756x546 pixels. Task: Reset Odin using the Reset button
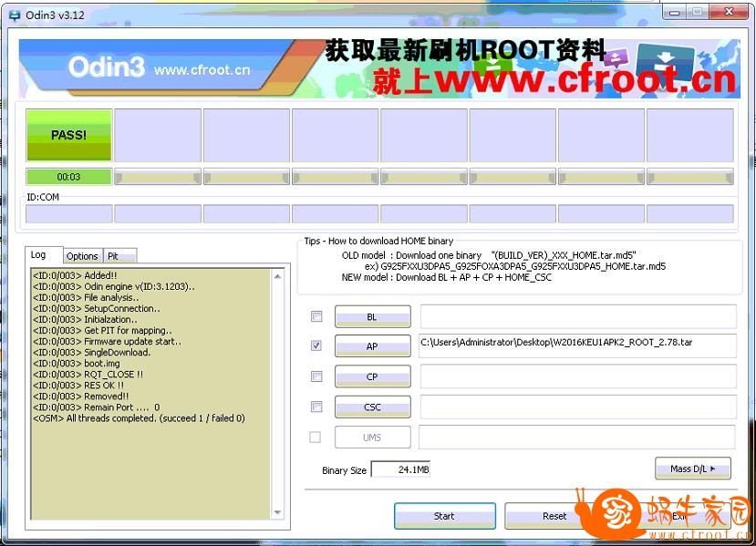[554, 516]
